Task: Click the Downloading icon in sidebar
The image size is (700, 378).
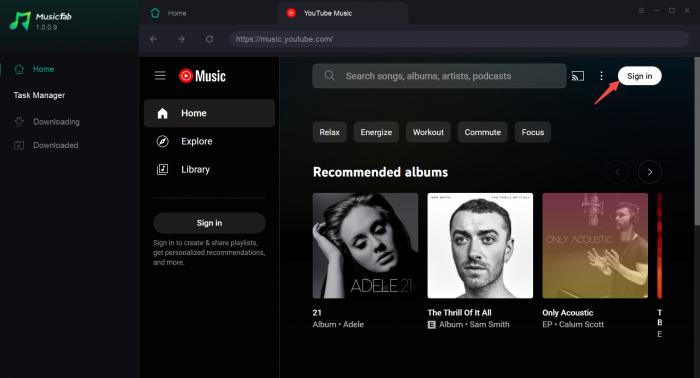Action: 19,121
